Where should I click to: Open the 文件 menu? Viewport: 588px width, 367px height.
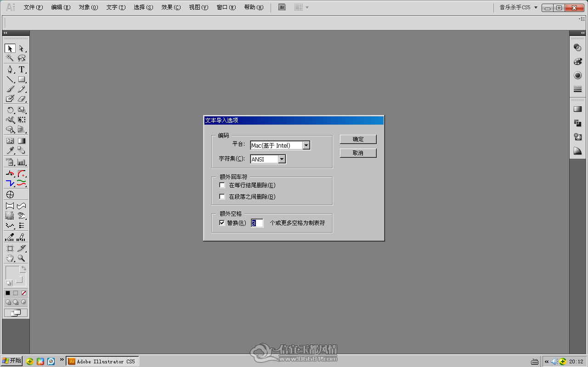click(x=33, y=7)
